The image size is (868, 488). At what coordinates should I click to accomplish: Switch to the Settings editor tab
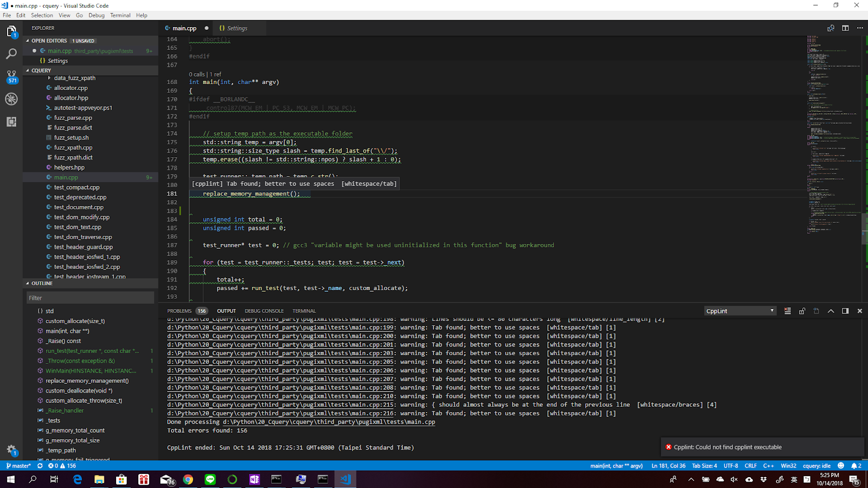click(237, 28)
